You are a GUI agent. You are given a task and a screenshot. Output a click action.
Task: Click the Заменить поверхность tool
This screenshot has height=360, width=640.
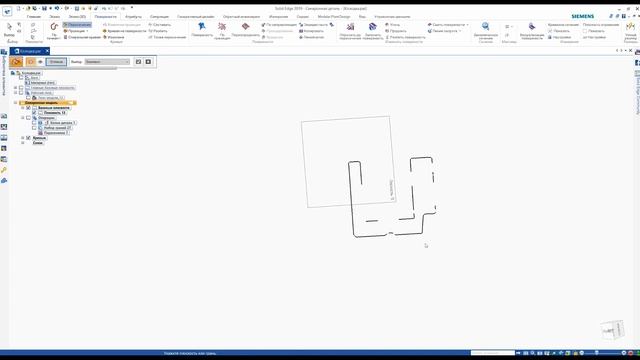(x=373, y=31)
